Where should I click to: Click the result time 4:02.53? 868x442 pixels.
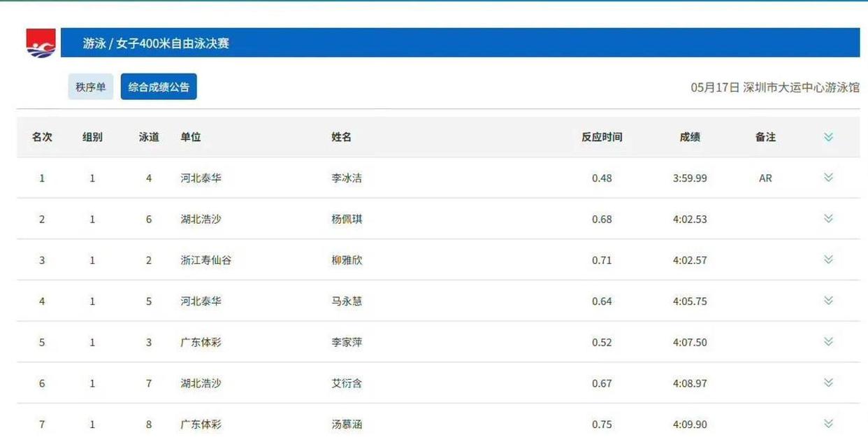(x=690, y=219)
